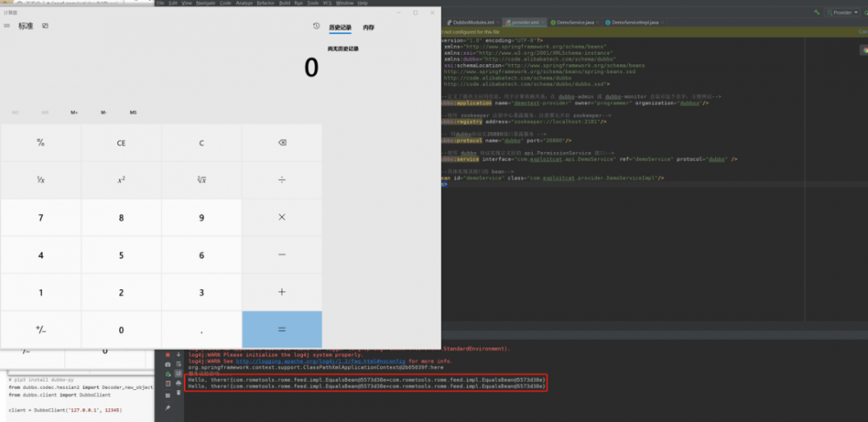Click the CE clear entry key
The height and width of the screenshot is (422, 868).
coord(122,142)
